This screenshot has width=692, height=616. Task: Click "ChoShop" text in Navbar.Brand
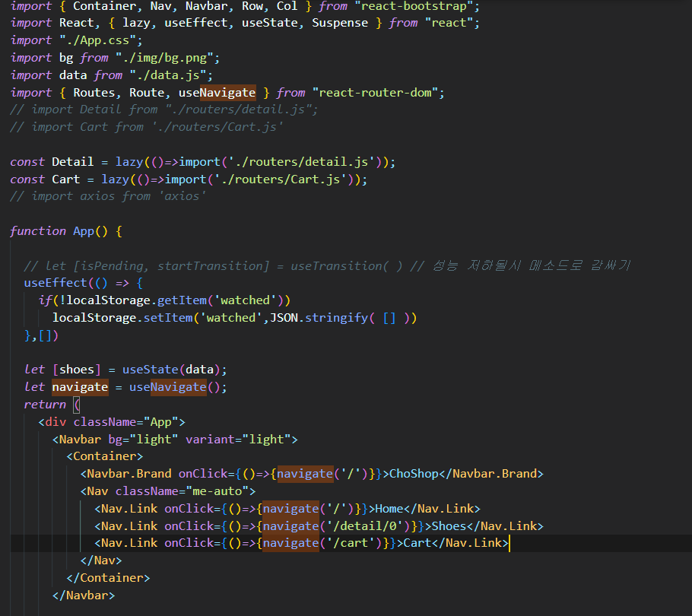tap(414, 474)
